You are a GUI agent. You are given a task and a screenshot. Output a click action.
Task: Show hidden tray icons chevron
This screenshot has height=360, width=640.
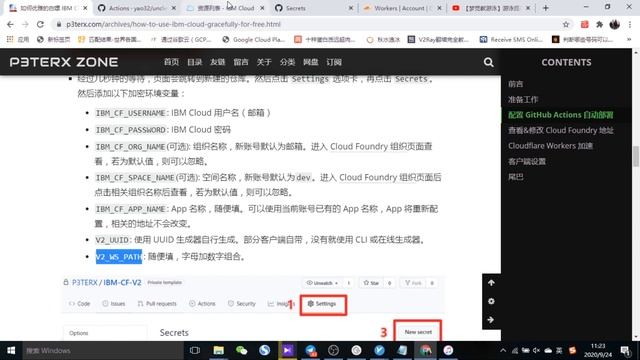coord(503,351)
